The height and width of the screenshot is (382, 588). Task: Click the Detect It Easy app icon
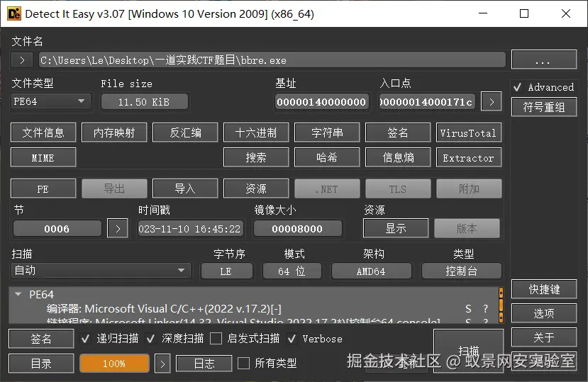(x=14, y=14)
